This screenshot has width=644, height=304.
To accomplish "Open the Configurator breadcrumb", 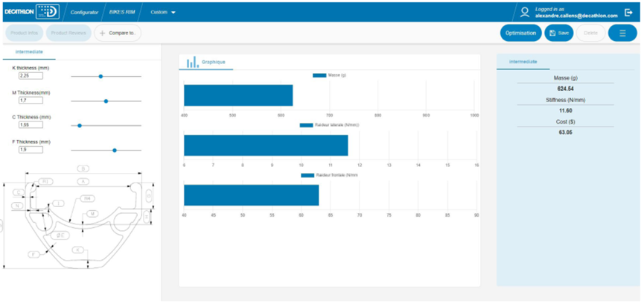I will pos(84,13).
